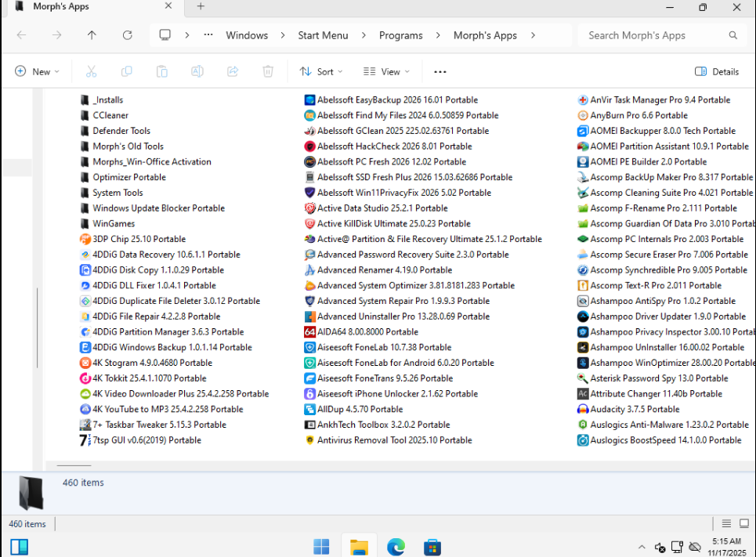Viewport: 756px width, 557px height.
Task: Click the Microsoft Edge taskbar icon
Action: pyautogui.click(x=396, y=547)
